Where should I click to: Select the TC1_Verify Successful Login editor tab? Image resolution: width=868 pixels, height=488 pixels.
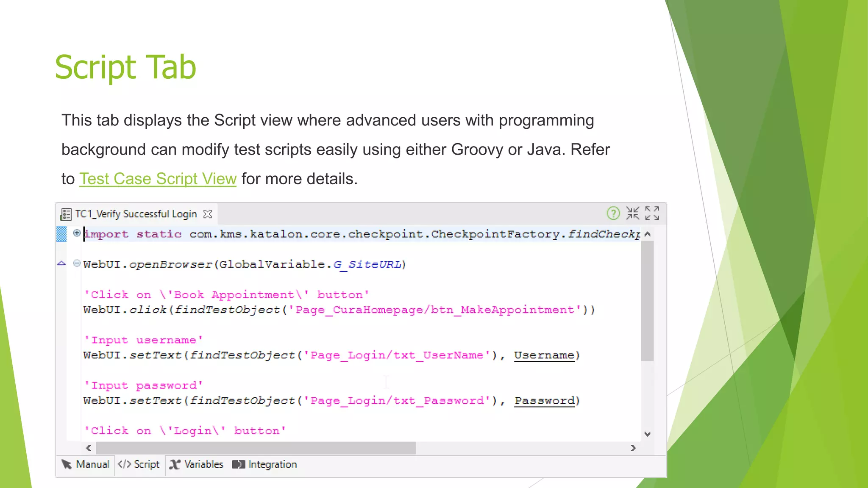coord(136,214)
